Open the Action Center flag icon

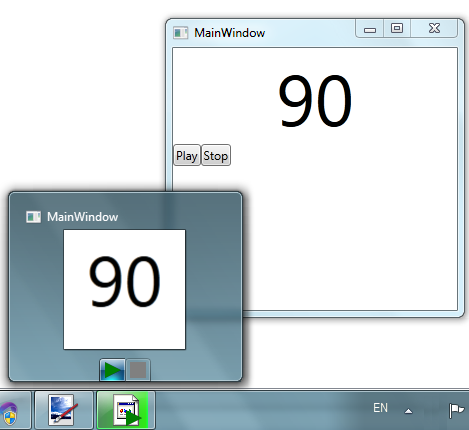(x=456, y=410)
